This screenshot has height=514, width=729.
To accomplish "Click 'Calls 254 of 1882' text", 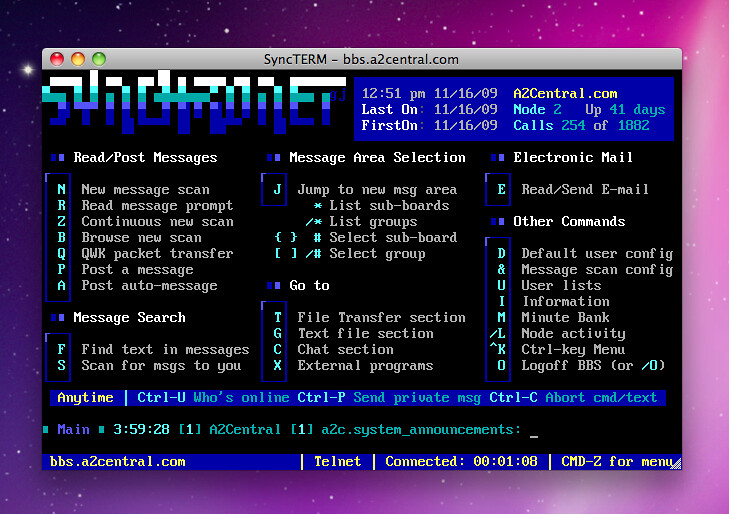I will click(581, 125).
